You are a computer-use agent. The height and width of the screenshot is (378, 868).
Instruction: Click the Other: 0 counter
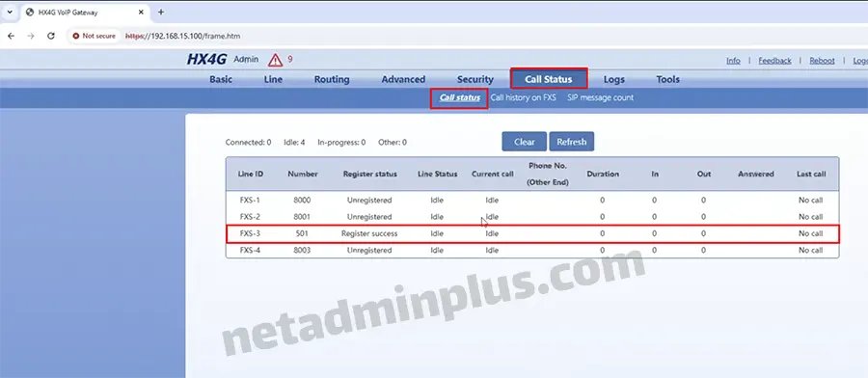point(393,143)
